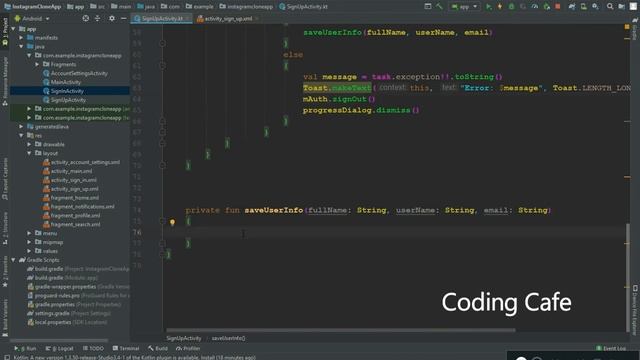
Task: Collapse the java folder
Action: pyautogui.click(x=21, y=47)
